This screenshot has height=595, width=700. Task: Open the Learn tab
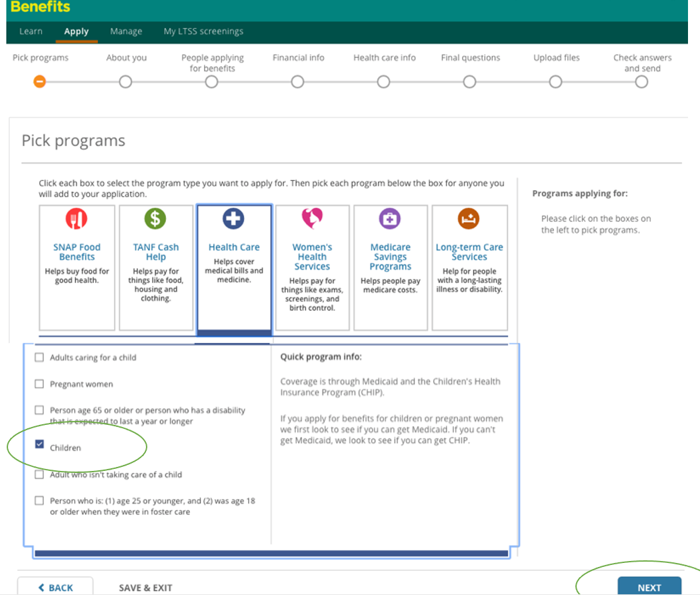pos(31,31)
